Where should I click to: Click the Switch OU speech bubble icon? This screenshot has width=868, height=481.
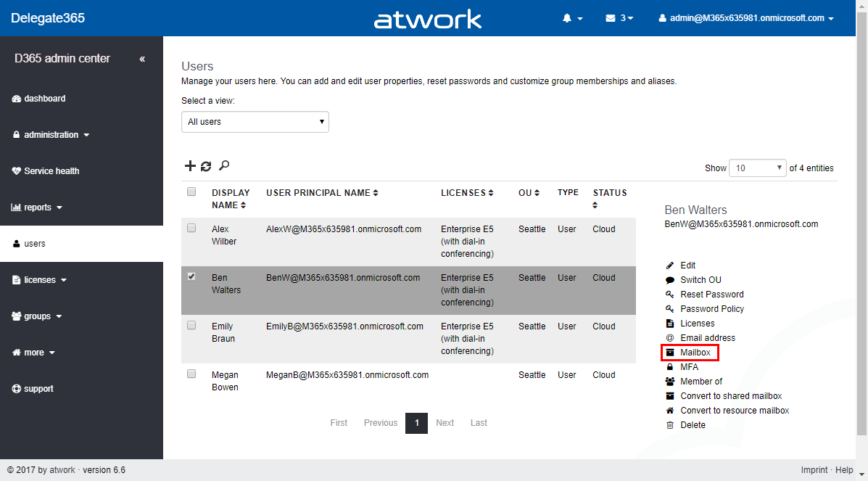670,280
